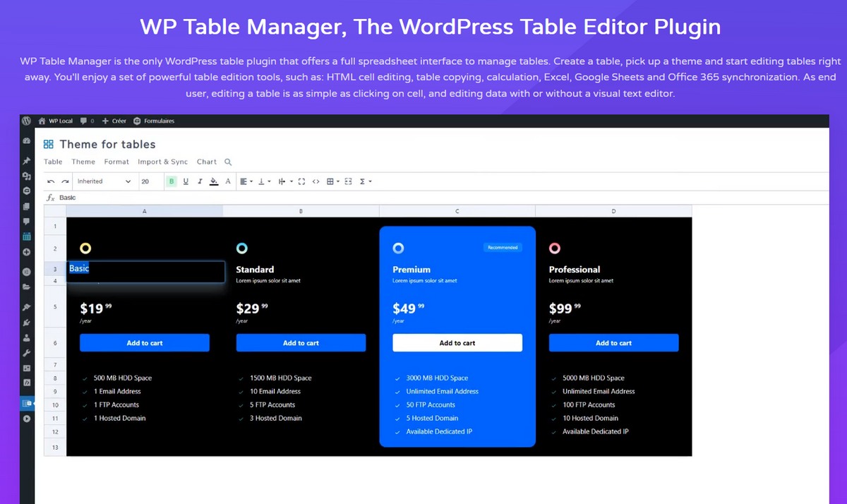Open the calendar icon in sidebar
Screen dimensions: 847x504
[27, 236]
